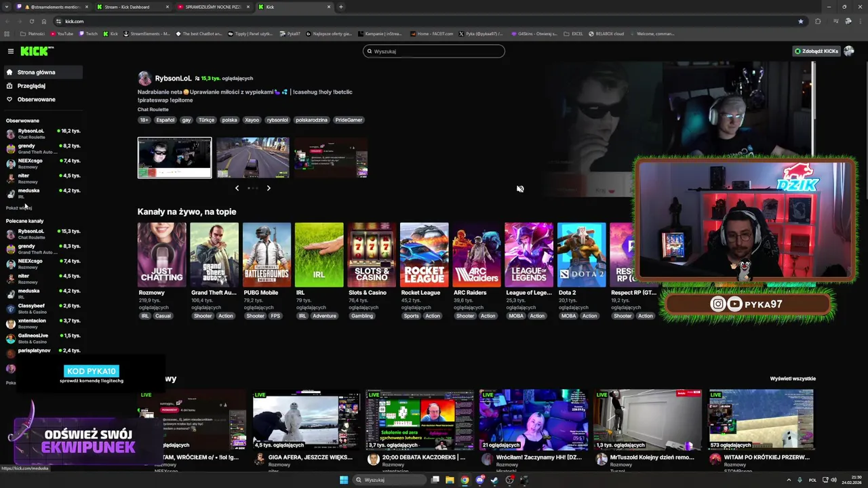Open Classybeef channel in Polecane kanały

point(42,308)
